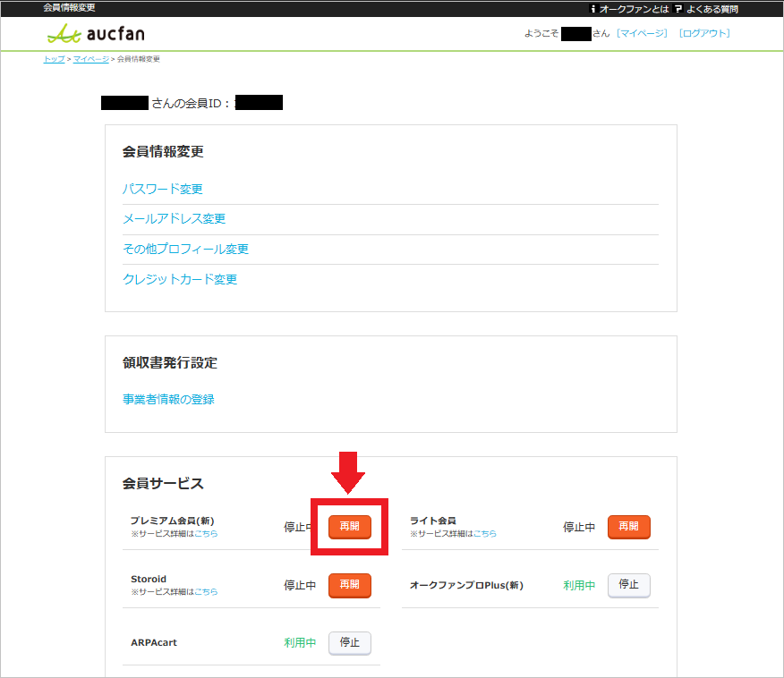The image size is (784, 678).
Task: Open こちら details link for Storoid
Action: point(206,591)
